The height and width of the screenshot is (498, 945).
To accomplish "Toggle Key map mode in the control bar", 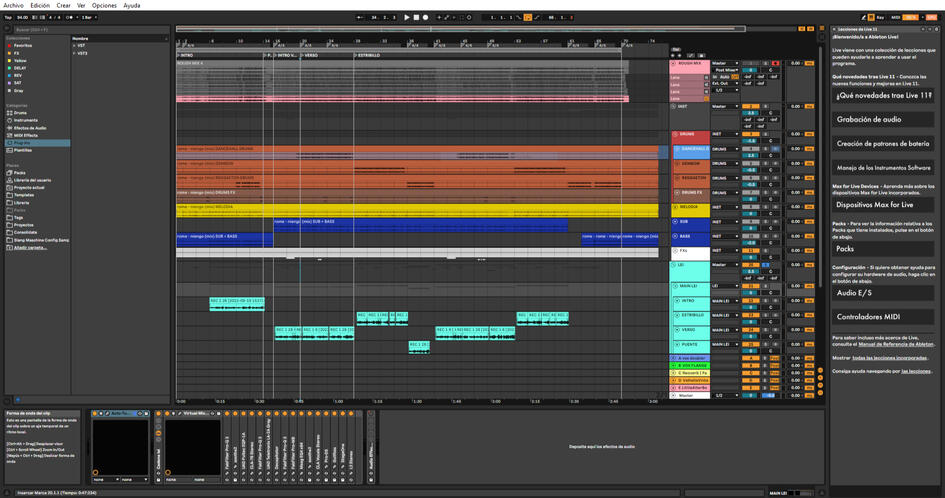I will [881, 17].
